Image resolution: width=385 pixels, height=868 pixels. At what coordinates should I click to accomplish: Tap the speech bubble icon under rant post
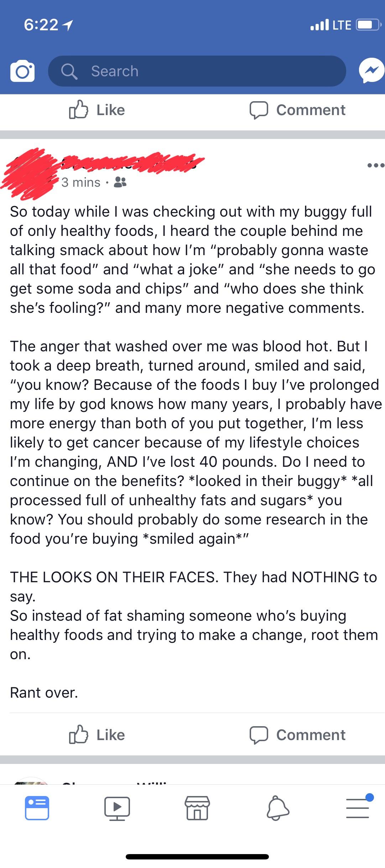click(x=259, y=735)
